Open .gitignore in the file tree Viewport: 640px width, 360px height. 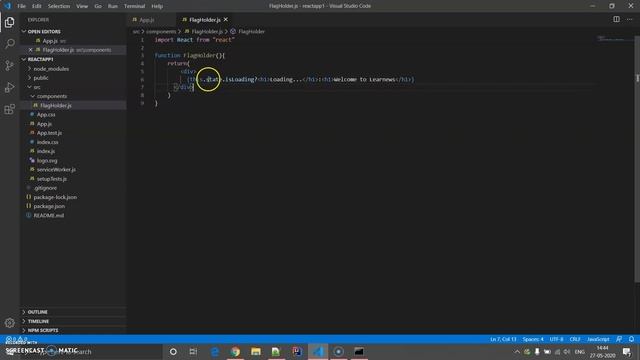[73, 188]
